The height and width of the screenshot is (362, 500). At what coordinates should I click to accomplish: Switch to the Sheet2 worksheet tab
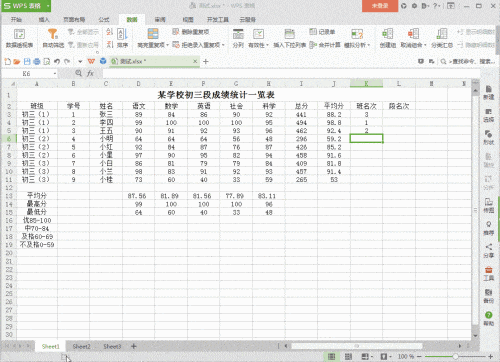click(82, 347)
